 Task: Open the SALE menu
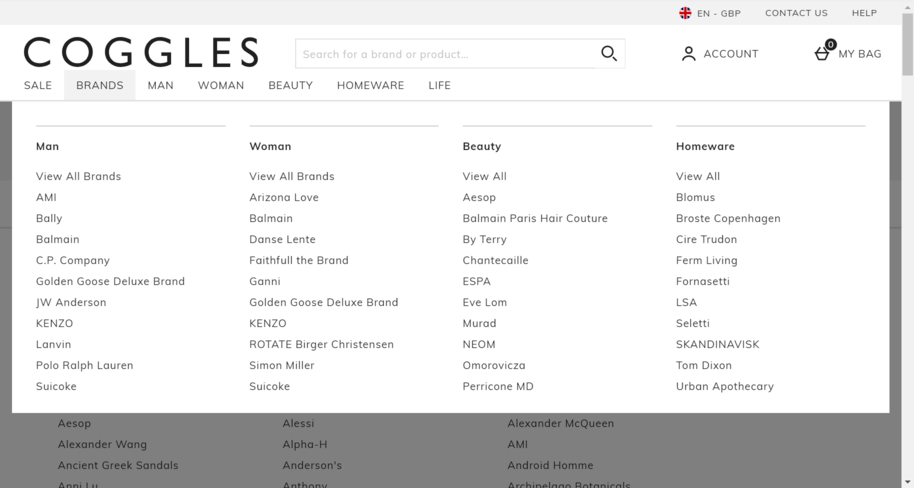38,85
